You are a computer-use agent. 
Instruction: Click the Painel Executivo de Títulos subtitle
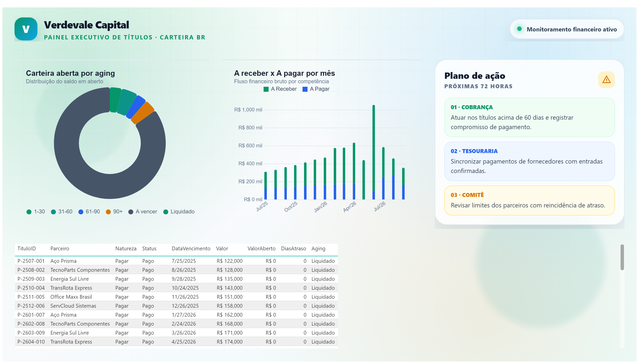[125, 37]
